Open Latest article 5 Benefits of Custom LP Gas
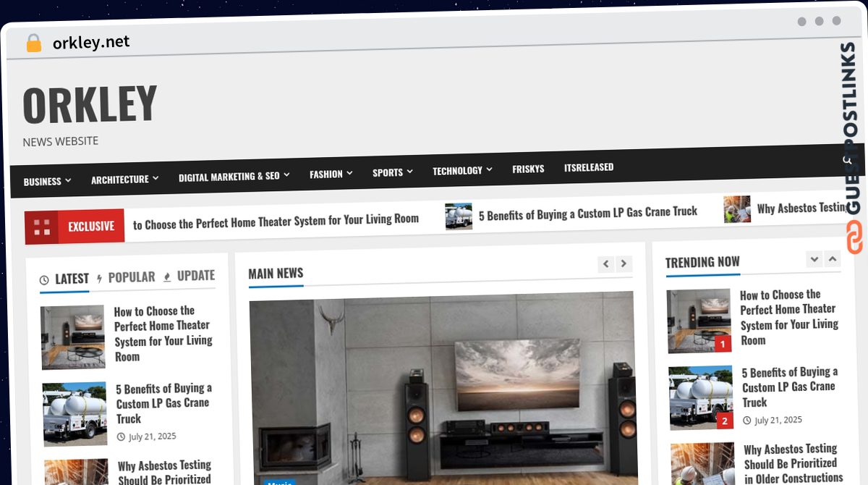The height and width of the screenshot is (485, 868). (164, 403)
